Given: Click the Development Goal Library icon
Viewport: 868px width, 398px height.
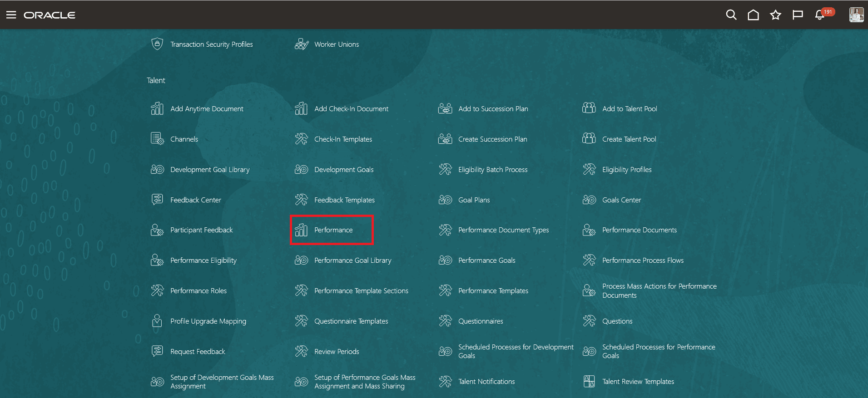Looking at the screenshot, I should click(x=157, y=169).
